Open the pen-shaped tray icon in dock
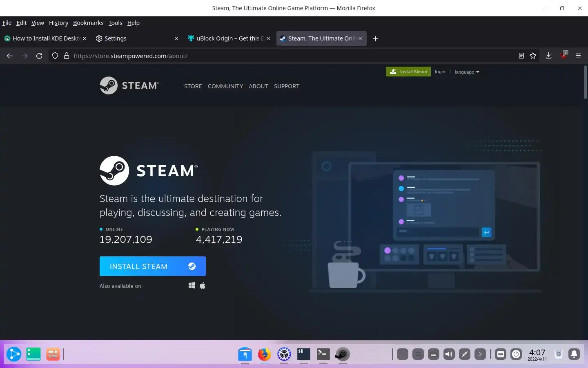588x368 pixels. (465, 354)
